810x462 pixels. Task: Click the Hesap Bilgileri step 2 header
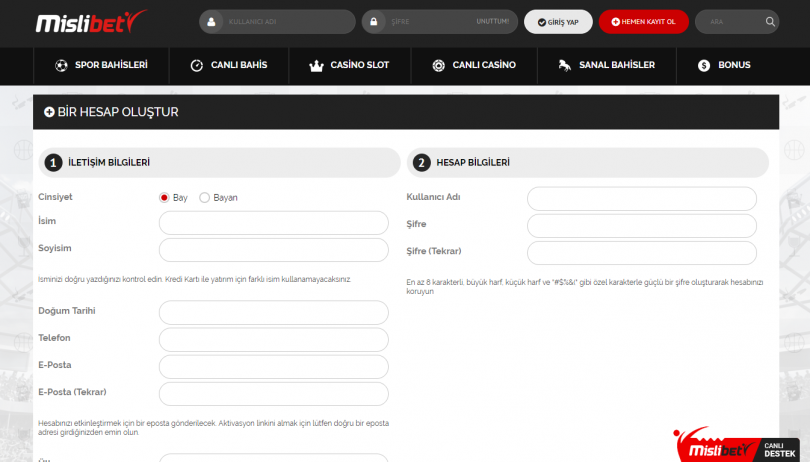coord(588,163)
